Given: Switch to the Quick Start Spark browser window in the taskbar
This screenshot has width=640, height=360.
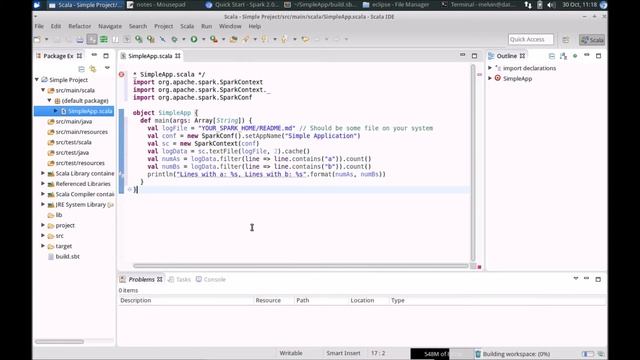Looking at the screenshot, I should [x=242, y=5].
